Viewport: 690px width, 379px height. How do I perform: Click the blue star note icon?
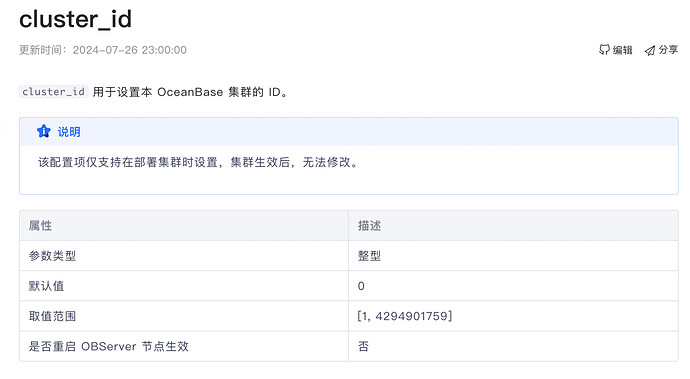(44, 131)
